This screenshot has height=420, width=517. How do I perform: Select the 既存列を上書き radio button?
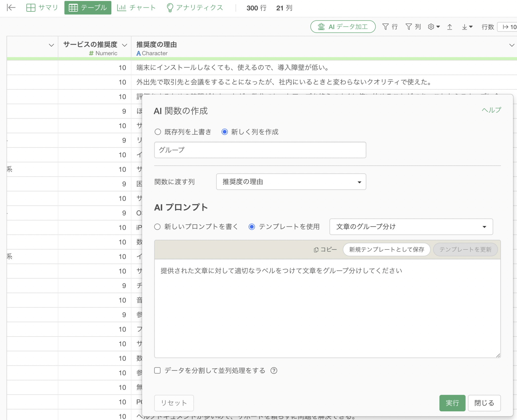pos(158,132)
